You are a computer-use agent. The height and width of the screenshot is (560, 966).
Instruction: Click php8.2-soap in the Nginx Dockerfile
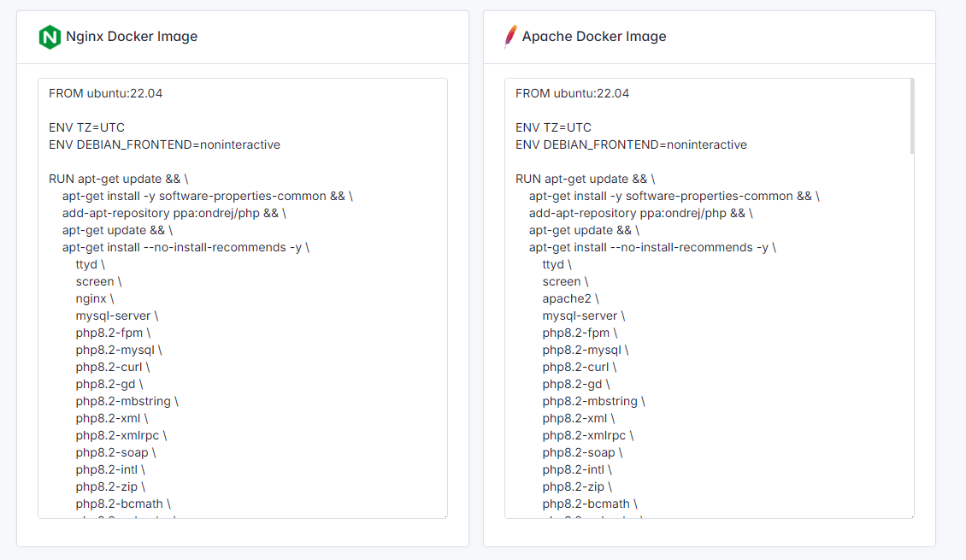pos(115,453)
